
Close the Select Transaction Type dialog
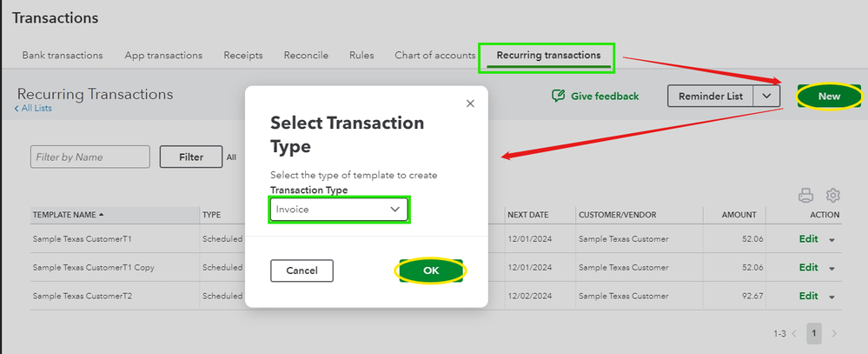click(471, 104)
